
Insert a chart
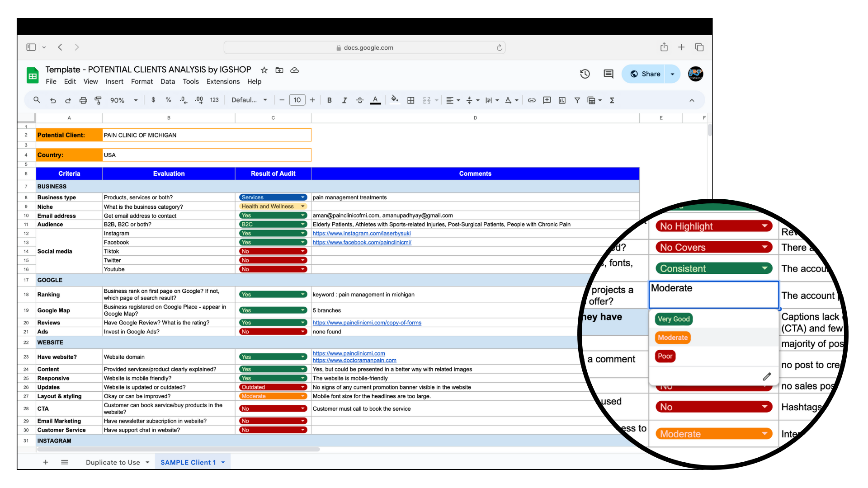tap(562, 100)
